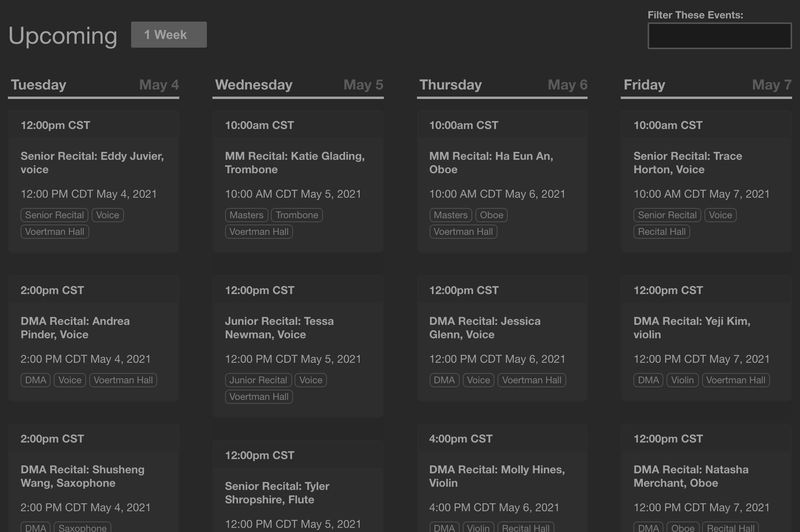The image size is (800, 532).
Task: Click the May 5 date label
Action: (x=363, y=85)
